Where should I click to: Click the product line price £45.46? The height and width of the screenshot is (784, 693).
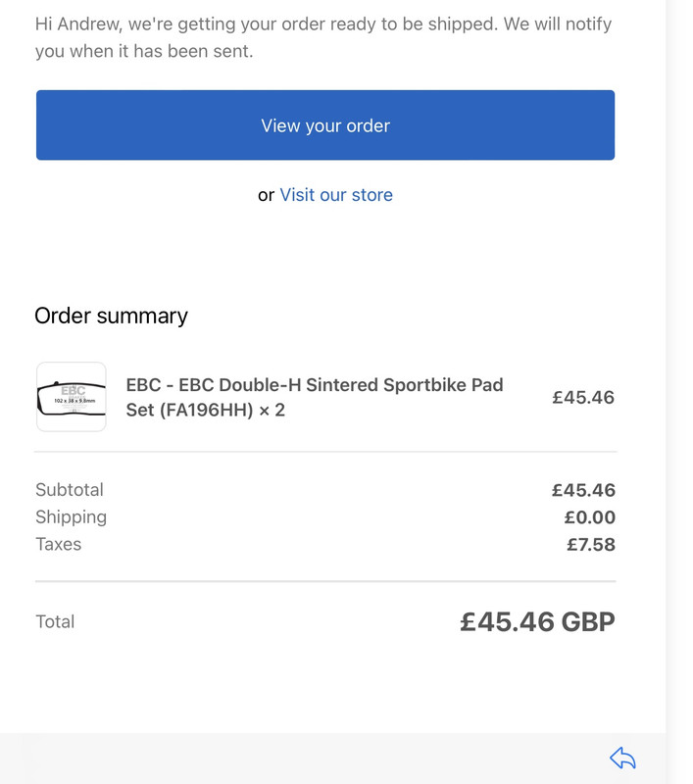click(583, 397)
